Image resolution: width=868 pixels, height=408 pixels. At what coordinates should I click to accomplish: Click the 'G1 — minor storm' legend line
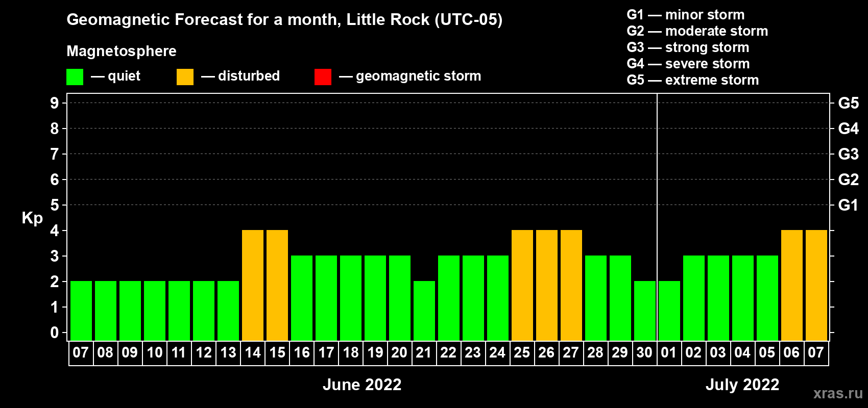(x=685, y=15)
